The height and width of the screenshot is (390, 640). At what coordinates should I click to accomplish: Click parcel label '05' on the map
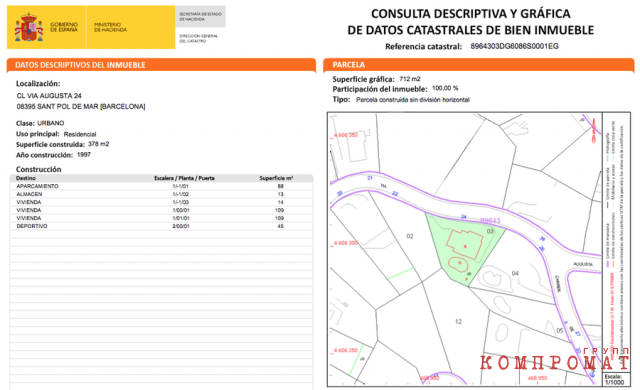click(x=560, y=330)
